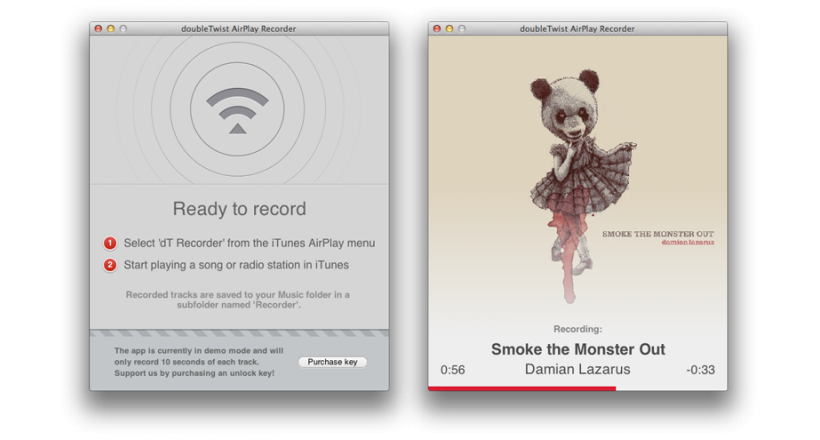The image size is (820, 440).
Task: Click the 'SMOKE THE MONSTER OUT' album cover text
Action: pos(658,234)
